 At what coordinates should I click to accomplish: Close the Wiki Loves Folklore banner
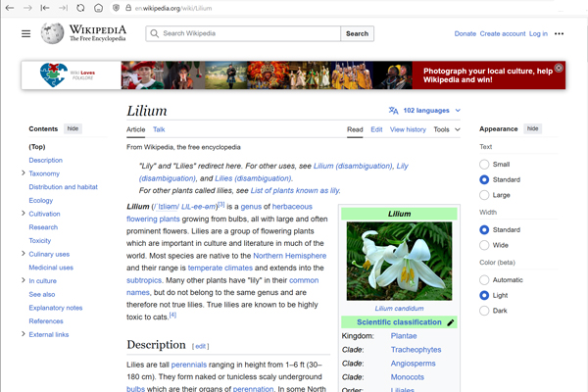(x=559, y=68)
